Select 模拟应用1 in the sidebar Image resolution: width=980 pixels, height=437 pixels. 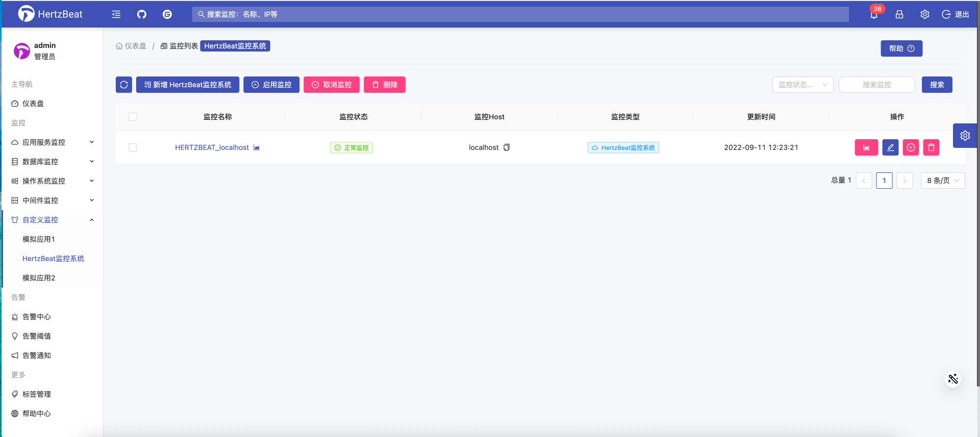click(x=39, y=239)
